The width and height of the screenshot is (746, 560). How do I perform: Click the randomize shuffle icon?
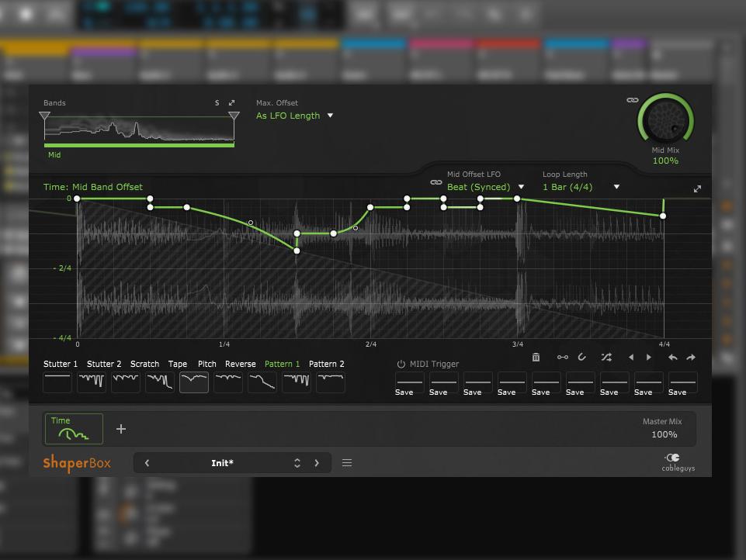pyautogui.click(x=605, y=358)
